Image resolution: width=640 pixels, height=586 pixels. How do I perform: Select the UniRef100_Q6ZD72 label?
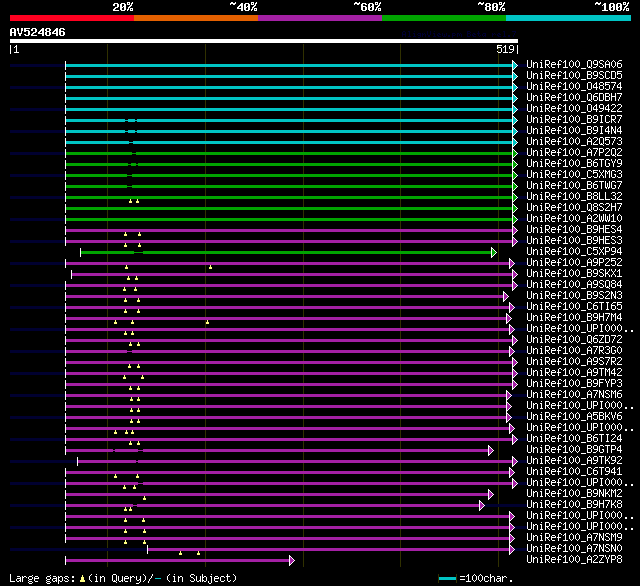(x=574, y=340)
